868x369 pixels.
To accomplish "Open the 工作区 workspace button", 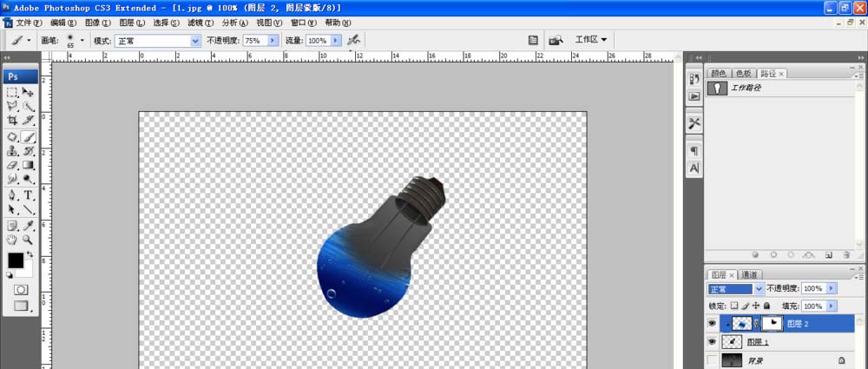I will 590,40.
